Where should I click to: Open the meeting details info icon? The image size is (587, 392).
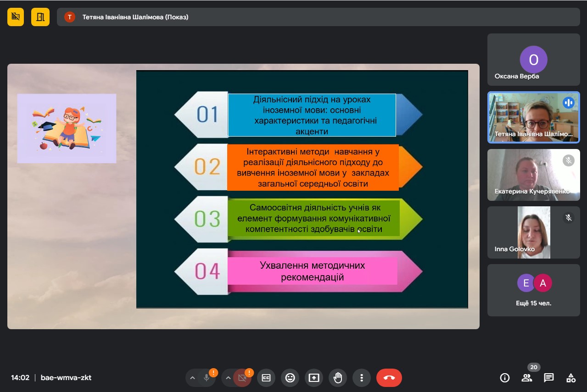pyautogui.click(x=505, y=378)
